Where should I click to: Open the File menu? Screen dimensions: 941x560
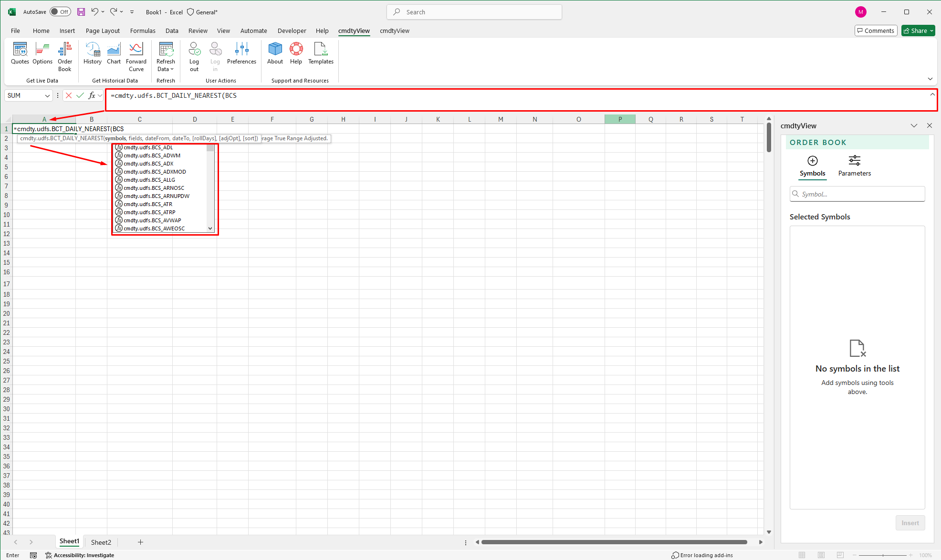16,31
